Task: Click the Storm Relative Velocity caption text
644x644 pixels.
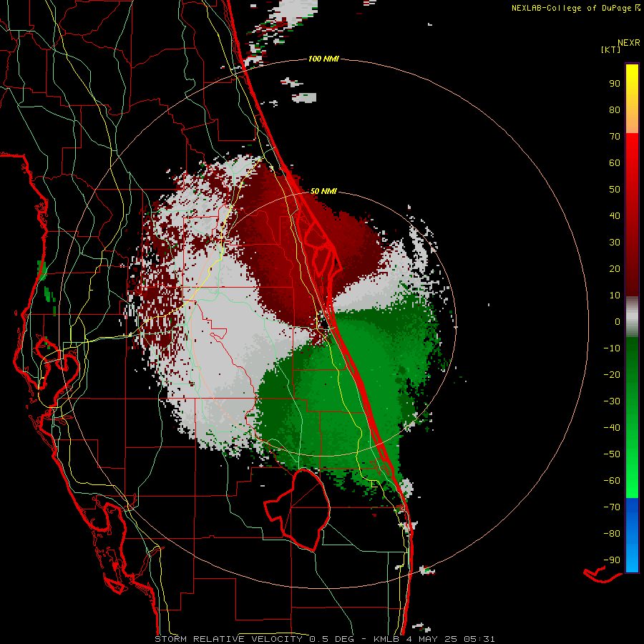Action: coord(325,639)
